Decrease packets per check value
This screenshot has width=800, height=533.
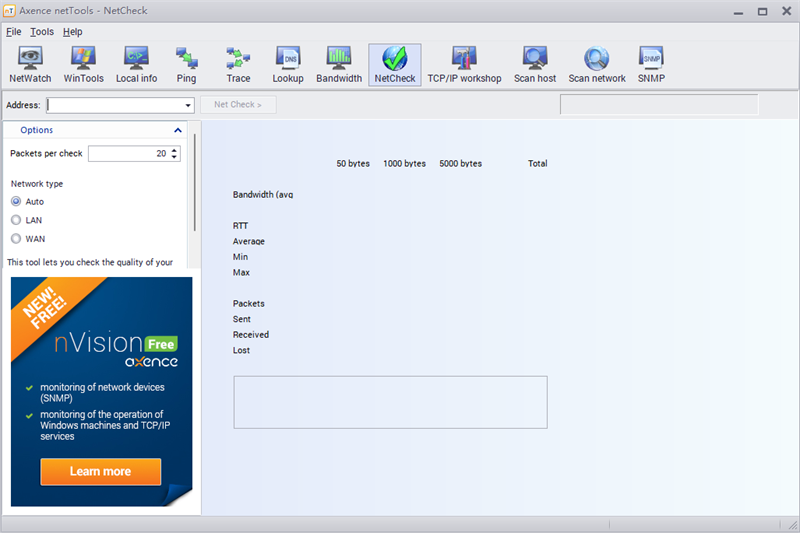click(174, 157)
